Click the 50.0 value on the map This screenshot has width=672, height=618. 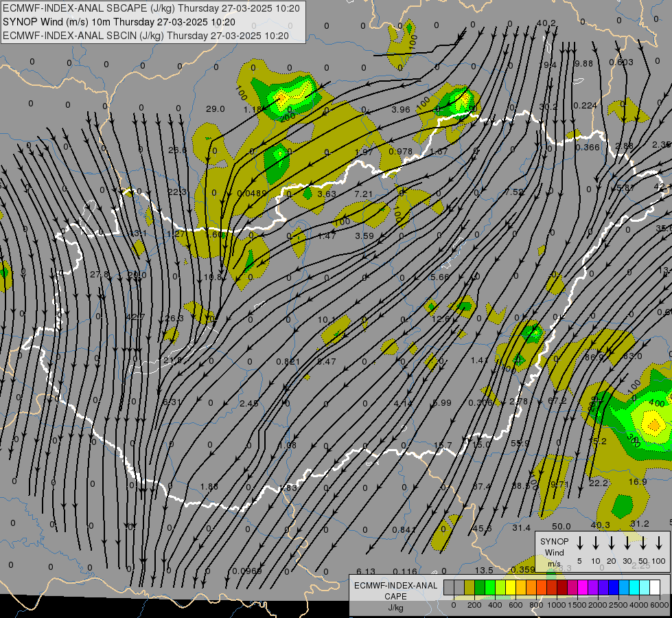tap(561, 526)
